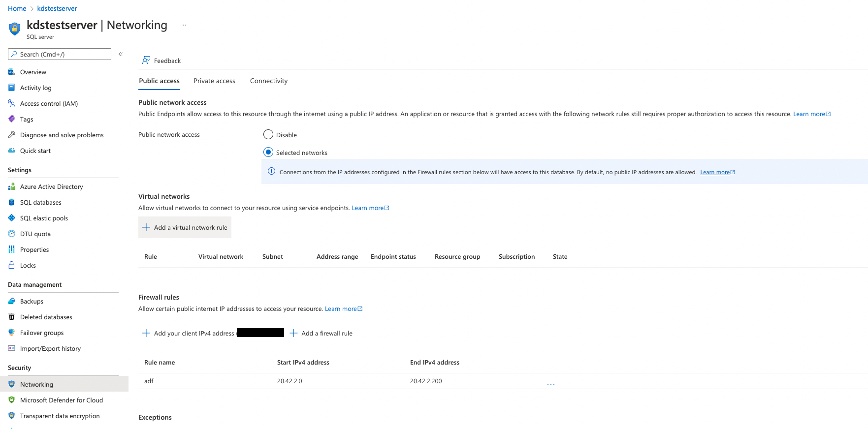Image resolution: width=868 pixels, height=429 pixels.
Task: Click the SQL databases icon
Action: (11, 202)
